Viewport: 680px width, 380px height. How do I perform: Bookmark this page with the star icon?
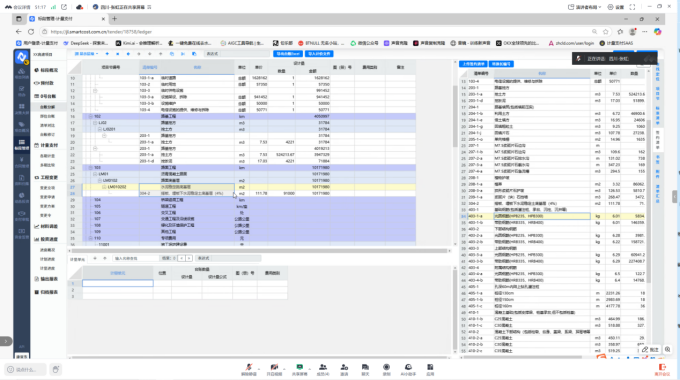[x=605, y=32]
